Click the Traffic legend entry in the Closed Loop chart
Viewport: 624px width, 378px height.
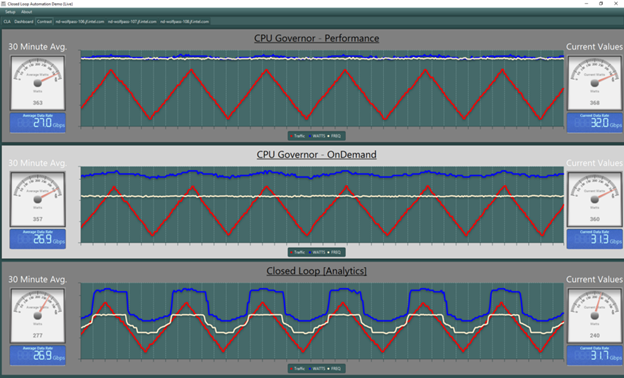click(x=298, y=368)
